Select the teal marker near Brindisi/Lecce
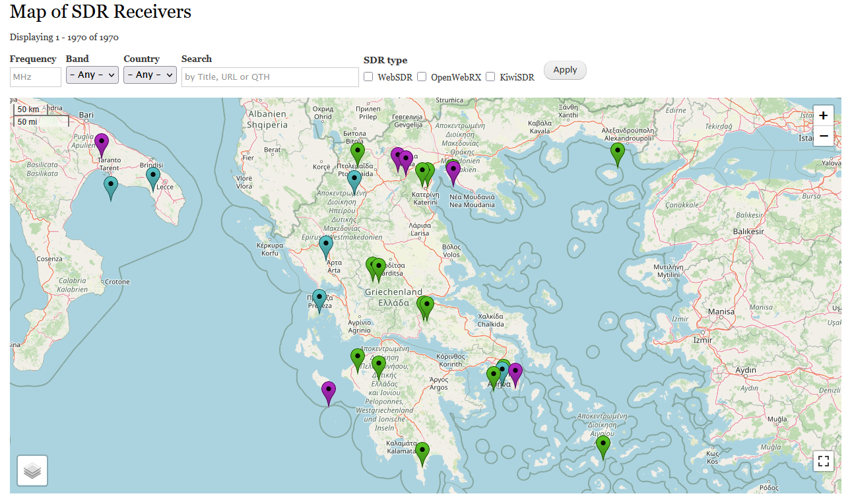 (152, 179)
